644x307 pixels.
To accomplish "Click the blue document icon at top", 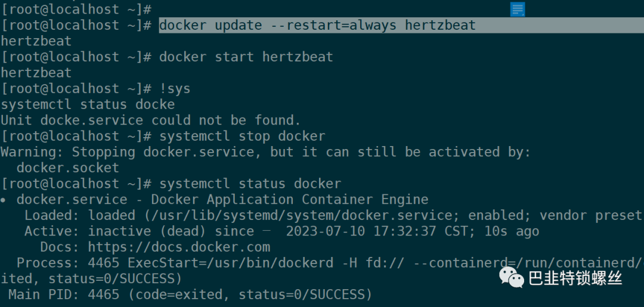I will [518, 9].
